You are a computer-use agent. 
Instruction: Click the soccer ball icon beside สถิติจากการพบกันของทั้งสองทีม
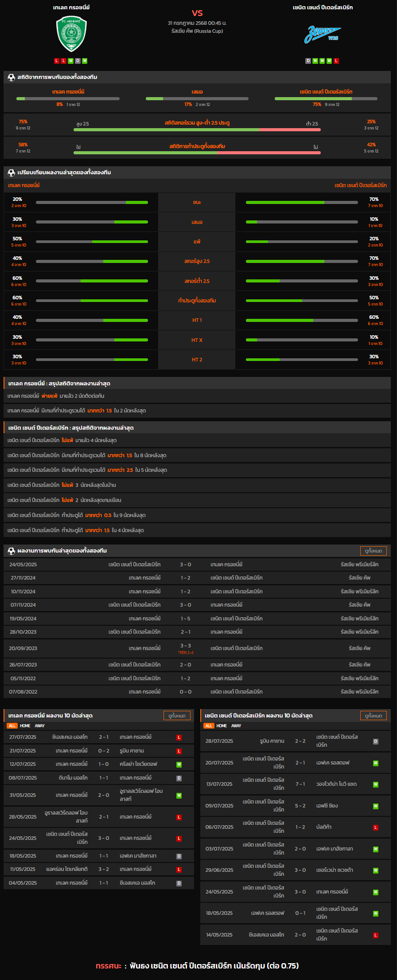pos(12,77)
